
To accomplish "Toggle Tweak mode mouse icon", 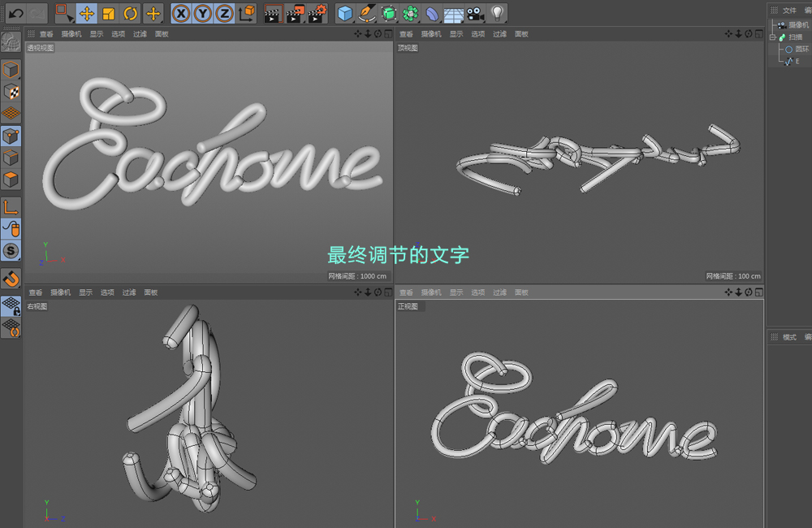I will [11, 229].
